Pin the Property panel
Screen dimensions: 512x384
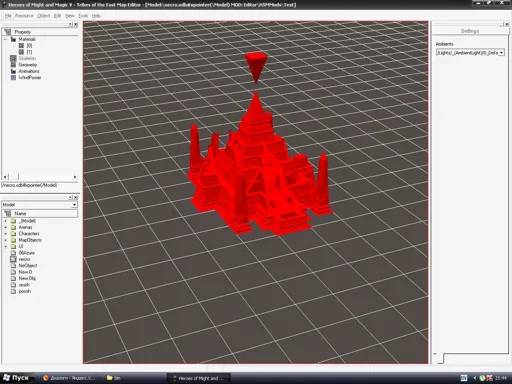[x=70, y=24]
